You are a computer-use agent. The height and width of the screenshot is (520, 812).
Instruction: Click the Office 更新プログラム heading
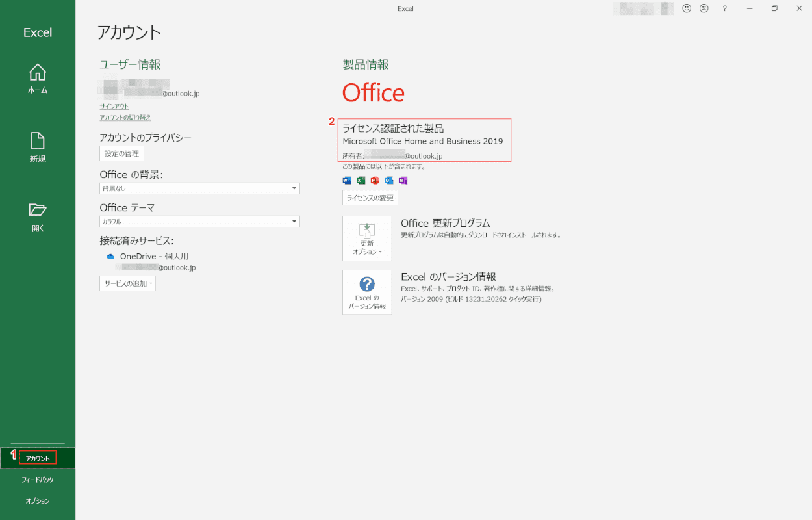tap(446, 223)
